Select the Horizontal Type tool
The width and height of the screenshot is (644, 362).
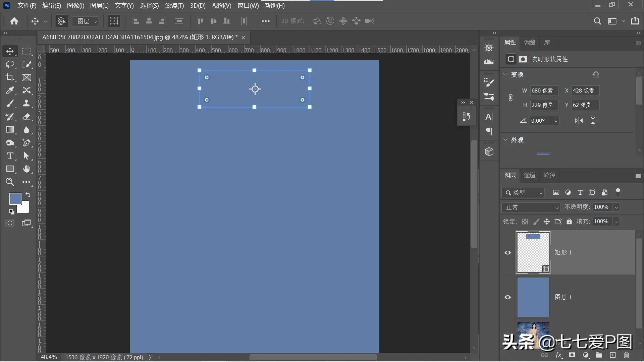[x=10, y=156]
